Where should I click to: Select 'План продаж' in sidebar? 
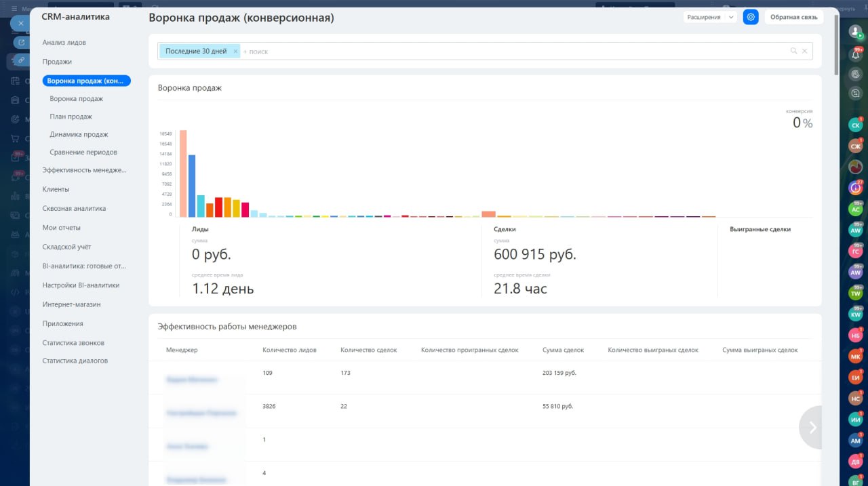point(71,117)
